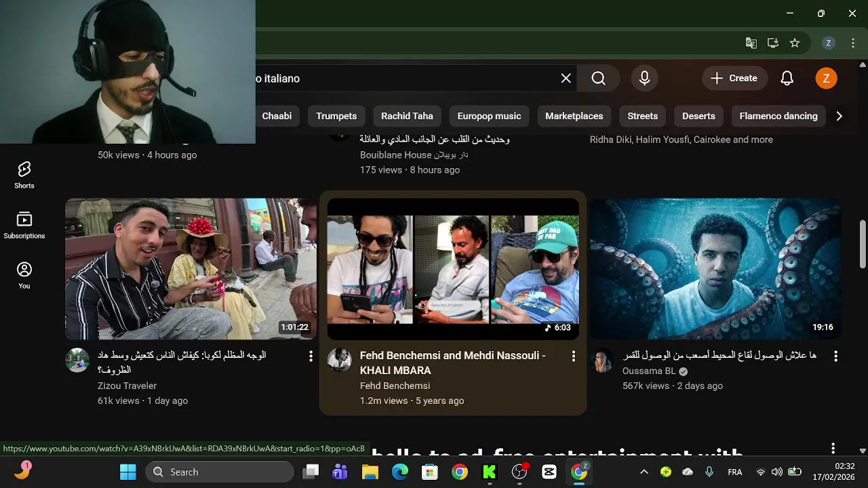Screen dimensions: 868x488
Task: Select the Marketplaces chip
Action: (x=574, y=116)
